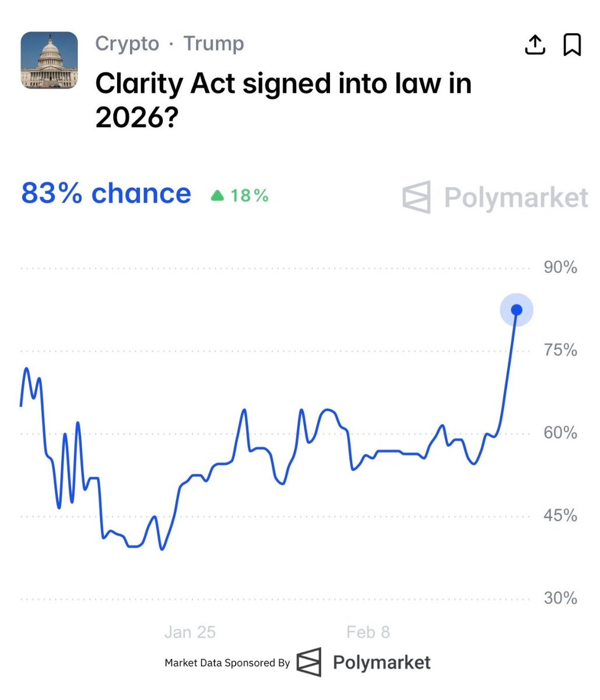The width and height of the screenshot is (600, 700).
Task: Click the 30% y-axis label
Action: [560, 598]
